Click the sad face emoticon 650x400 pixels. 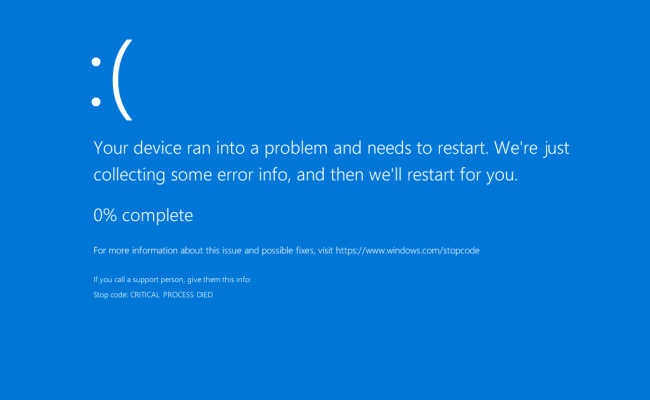pyautogui.click(x=110, y=80)
